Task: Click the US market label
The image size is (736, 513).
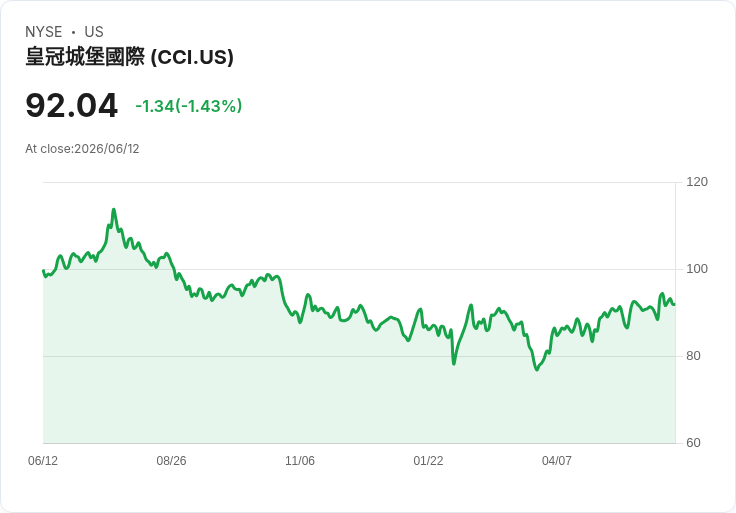Action: point(94,32)
